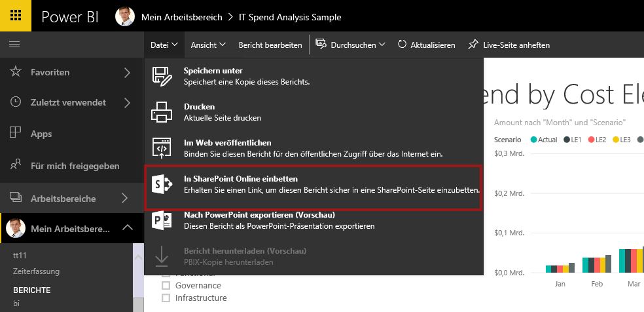Screen dimensions: 644x312
Task: Click the PowerPoint export icon
Action: (x=162, y=220)
